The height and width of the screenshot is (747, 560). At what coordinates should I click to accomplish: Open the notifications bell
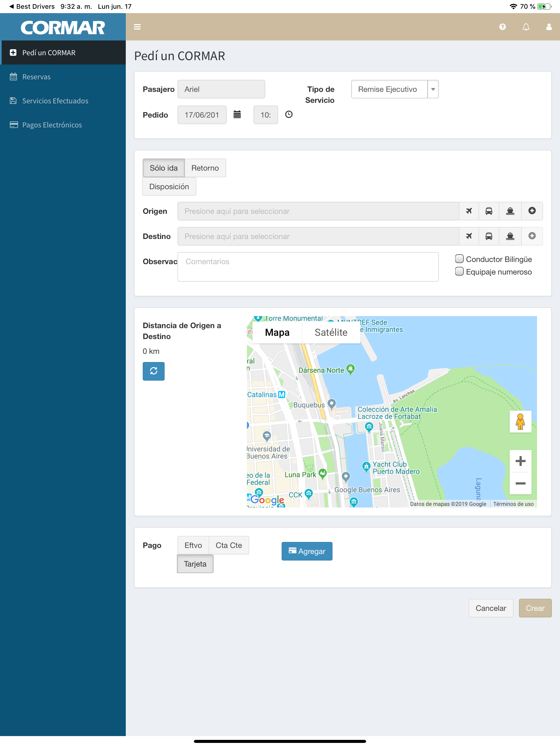pos(526,27)
